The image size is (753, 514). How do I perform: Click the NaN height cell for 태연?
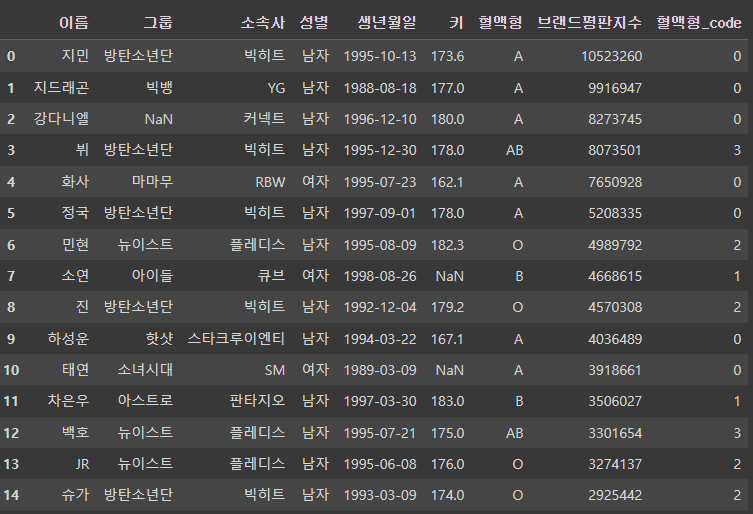click(449, 370)
